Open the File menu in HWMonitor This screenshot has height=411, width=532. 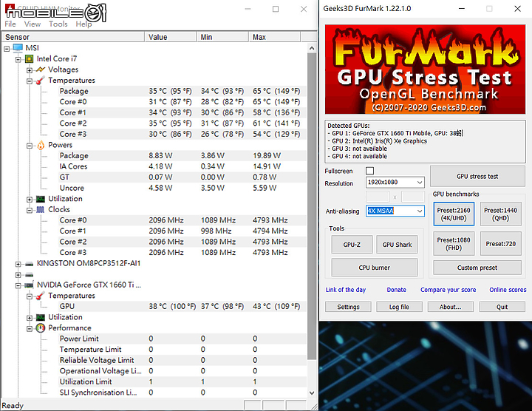[x=10, y=24]
